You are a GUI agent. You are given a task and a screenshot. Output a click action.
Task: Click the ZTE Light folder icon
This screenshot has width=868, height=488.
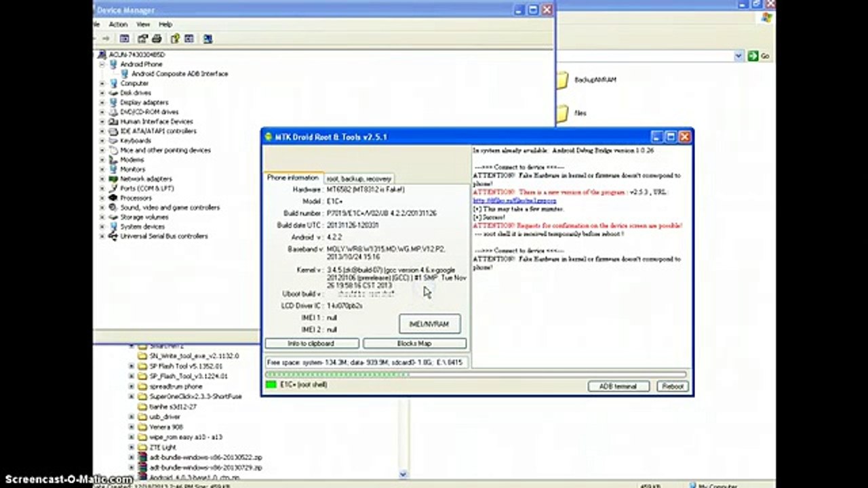pos(142,447)
